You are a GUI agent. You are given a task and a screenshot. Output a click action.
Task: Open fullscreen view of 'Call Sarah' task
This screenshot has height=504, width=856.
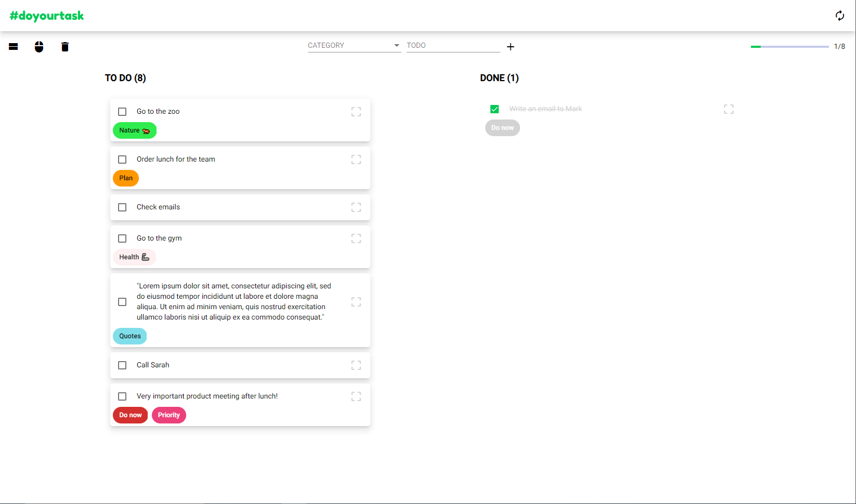[x=356, y=365]
